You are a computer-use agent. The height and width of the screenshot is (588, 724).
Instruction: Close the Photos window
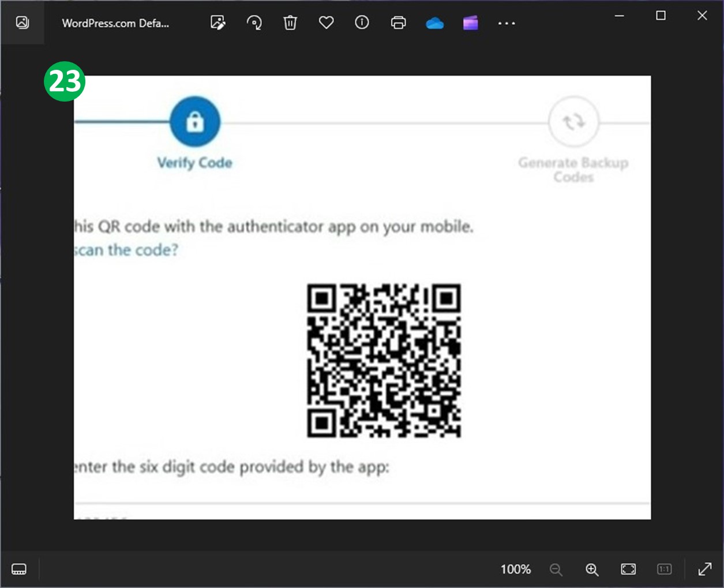click(x=702, y=16)
